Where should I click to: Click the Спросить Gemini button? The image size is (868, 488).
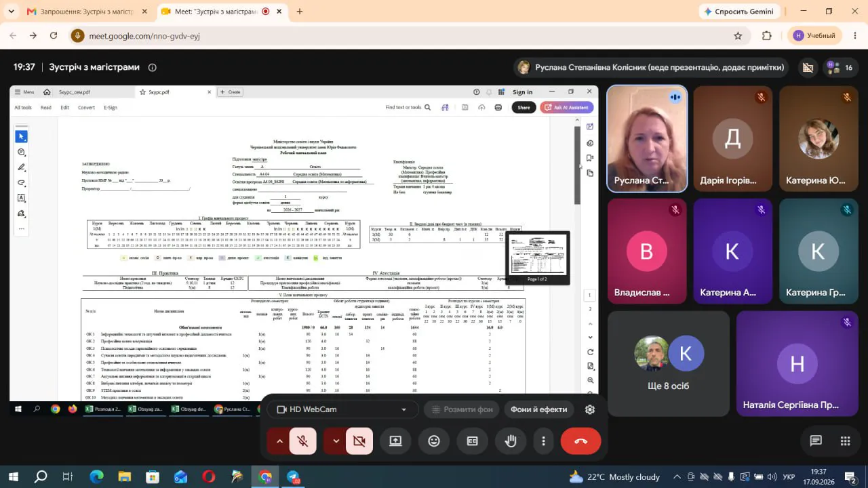(x=738, y=12)
